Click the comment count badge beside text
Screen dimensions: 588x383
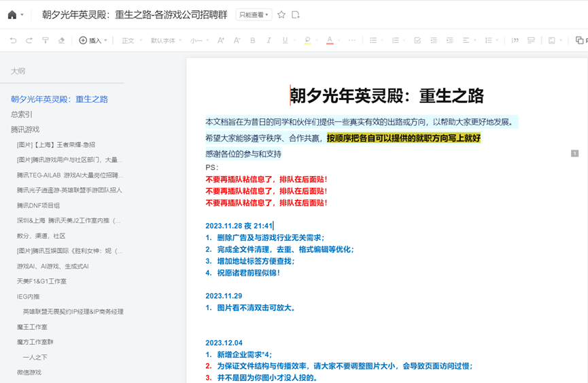574,154
